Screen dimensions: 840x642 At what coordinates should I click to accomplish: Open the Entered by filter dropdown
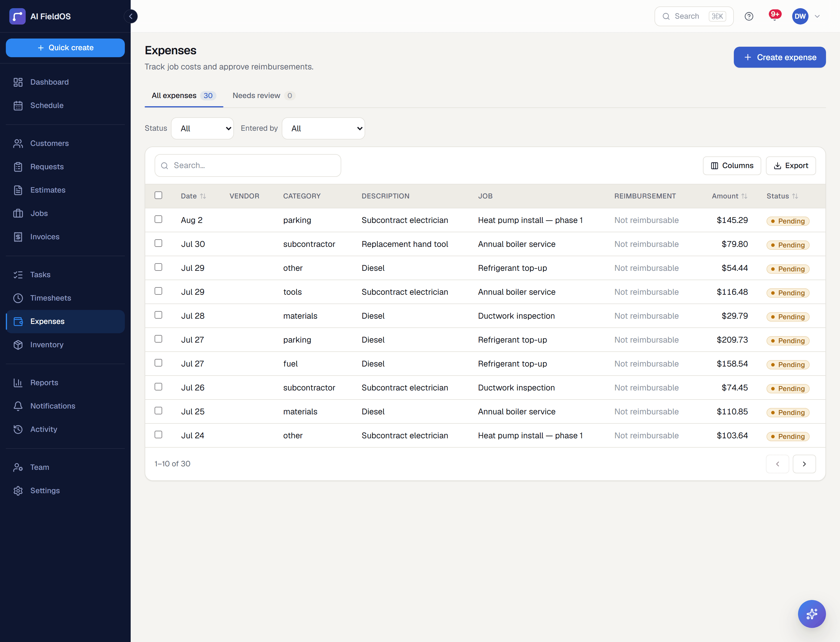(x=323, y=128)
